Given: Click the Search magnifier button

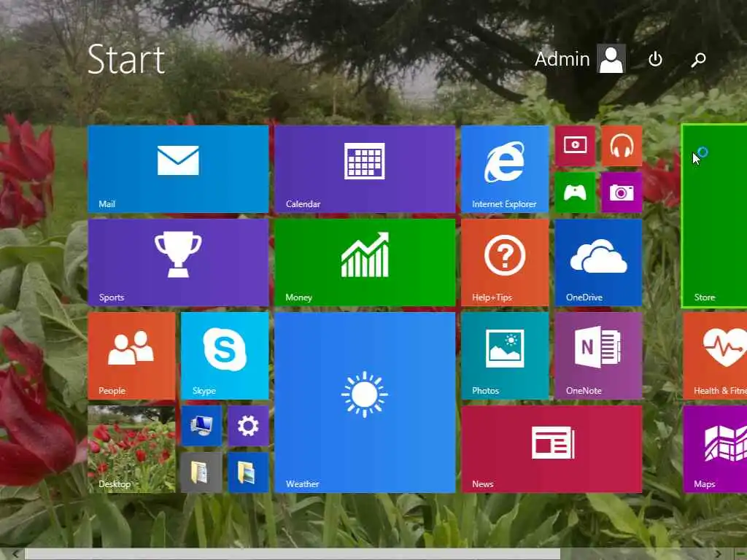Looking at the screenshot, I should [698, 59].
